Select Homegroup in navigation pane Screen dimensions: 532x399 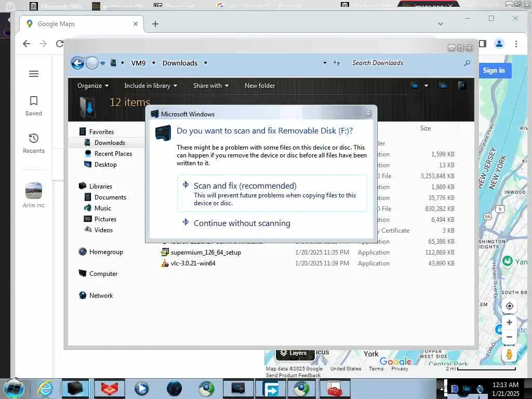click(106, 252)
